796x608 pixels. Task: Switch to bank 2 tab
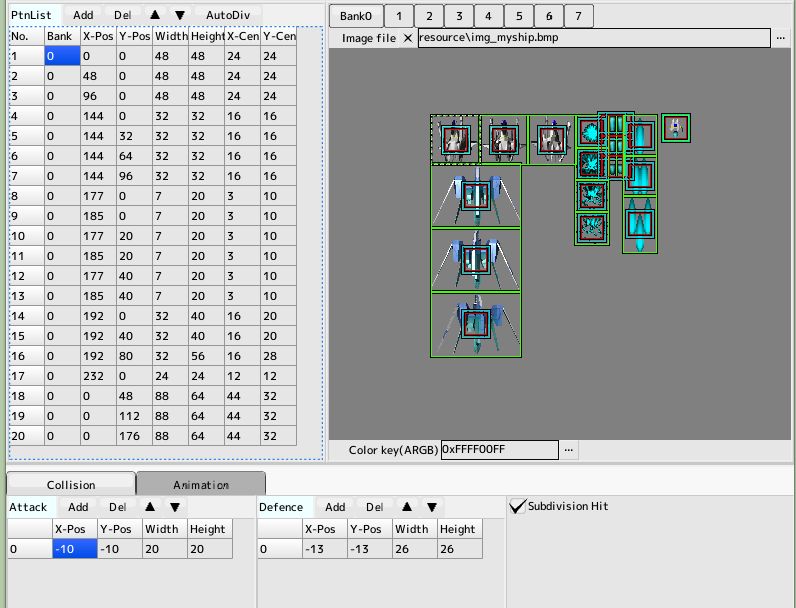click(x=429, y=16)
